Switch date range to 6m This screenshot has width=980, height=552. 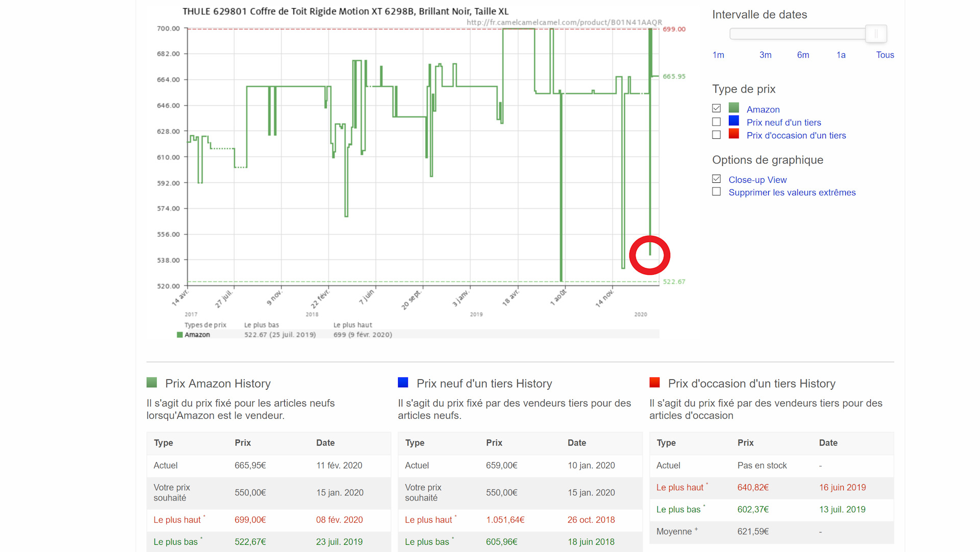(803, 55)
